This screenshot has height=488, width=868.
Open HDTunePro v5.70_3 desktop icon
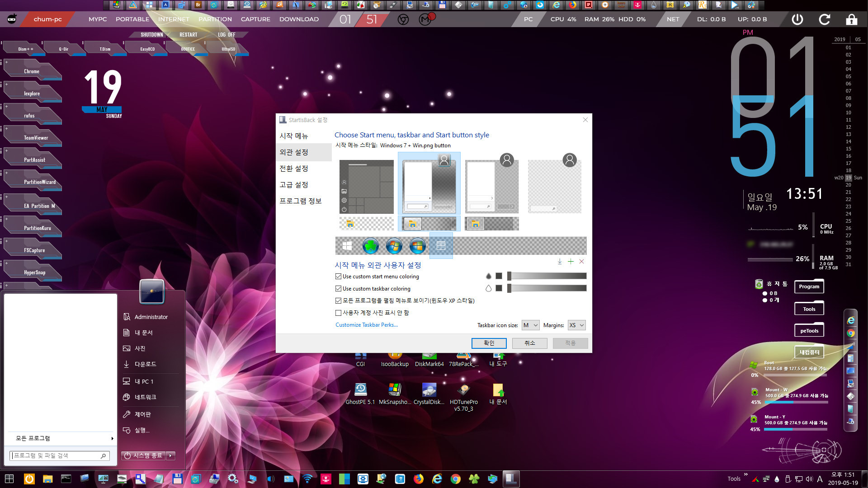(464, 390)
